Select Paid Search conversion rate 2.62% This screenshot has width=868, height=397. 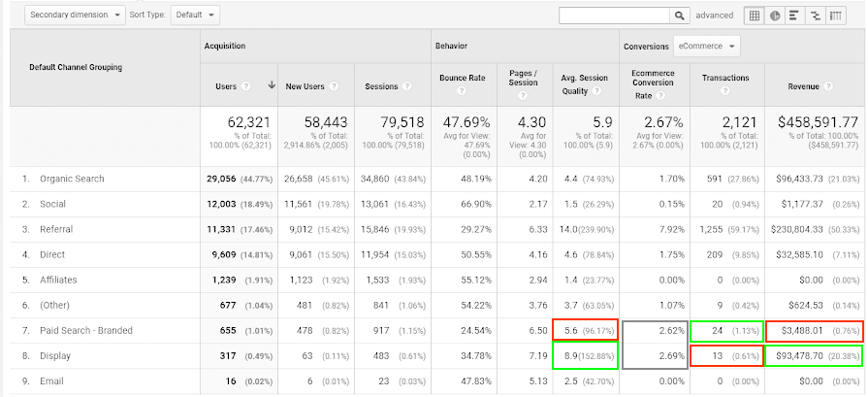tap(672, 331)
